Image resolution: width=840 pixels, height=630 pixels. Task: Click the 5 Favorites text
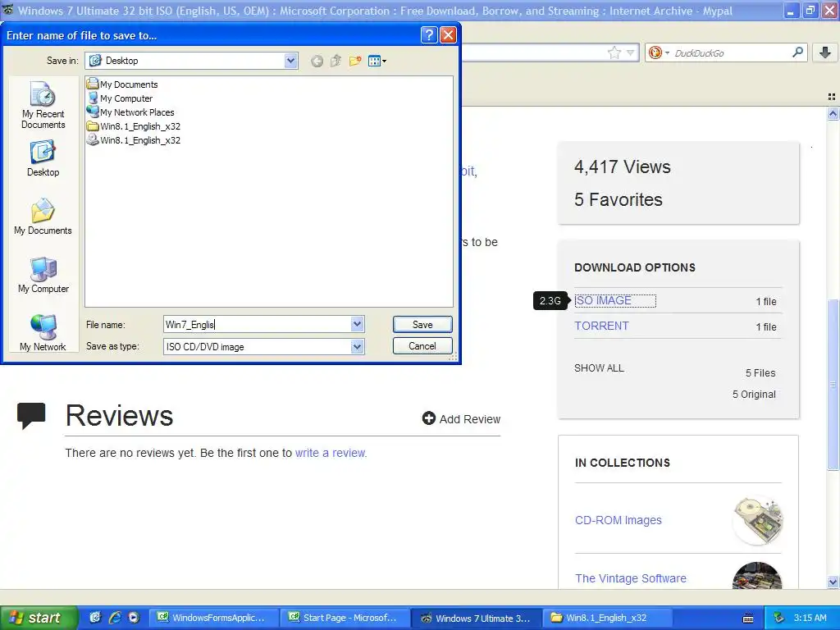point(619,199)
